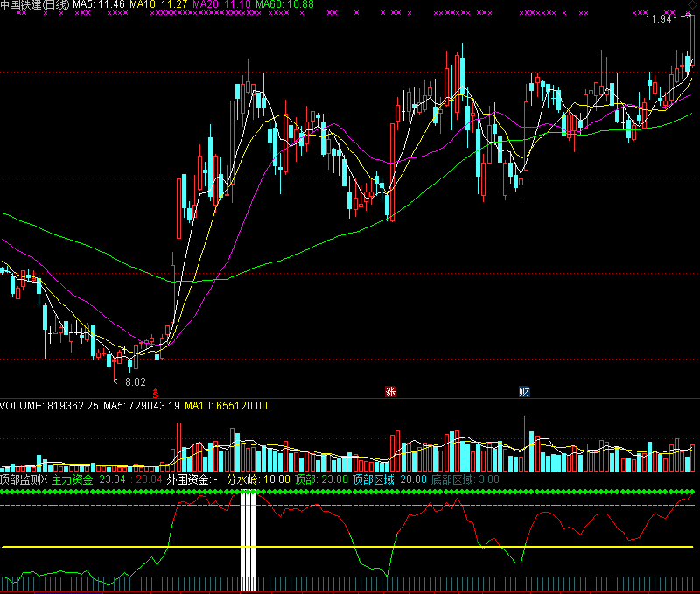This screenshot has width=700, height=594.
Task: Click the MA20: 11.10 average label
Action: (x=222, y=4)
